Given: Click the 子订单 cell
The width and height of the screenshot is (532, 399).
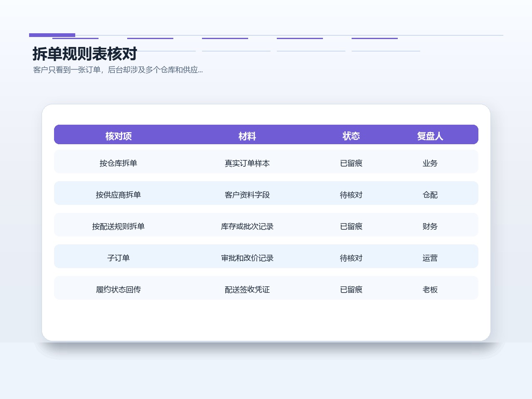Looking at the screenshot, I should 118,258.
